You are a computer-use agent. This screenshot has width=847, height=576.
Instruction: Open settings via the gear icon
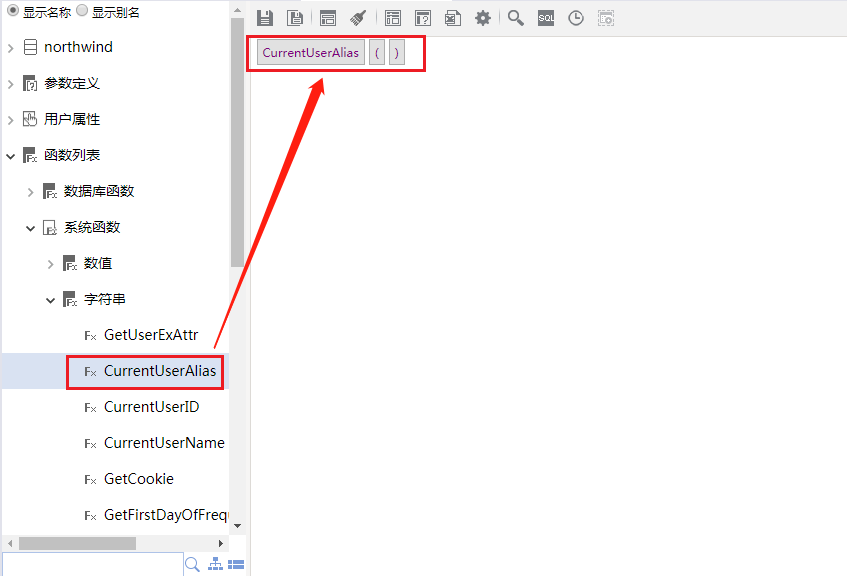pos(483,18)
